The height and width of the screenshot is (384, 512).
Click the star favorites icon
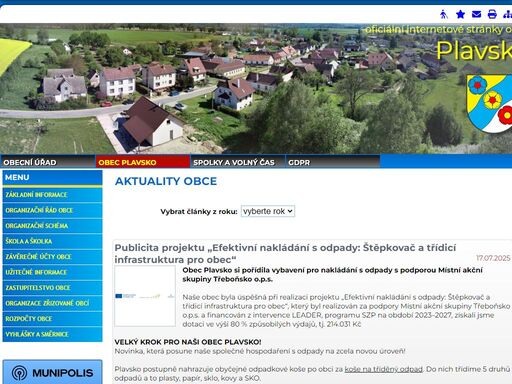(x=460, y=14)
